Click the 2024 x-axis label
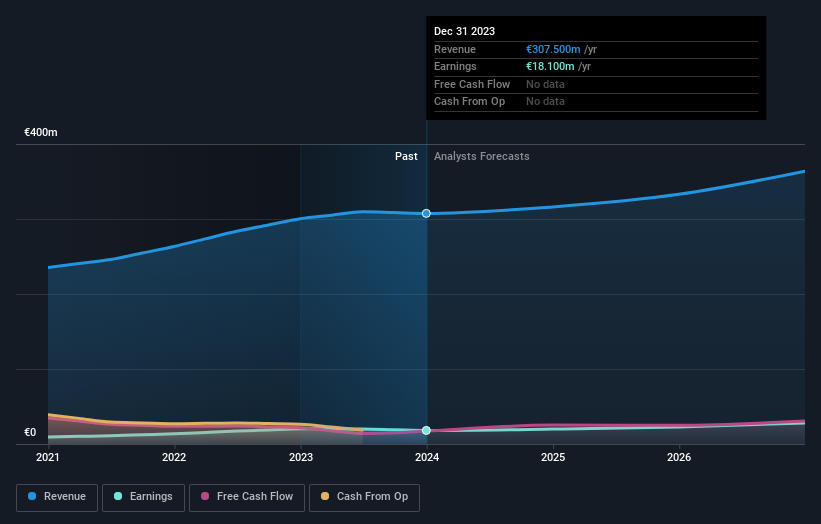 (427, 457)
